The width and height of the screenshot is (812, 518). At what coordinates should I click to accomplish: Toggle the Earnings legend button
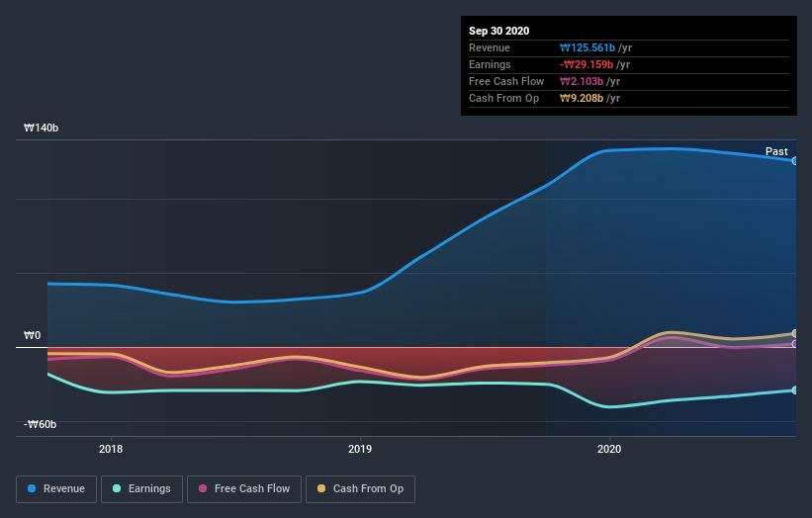141,489
